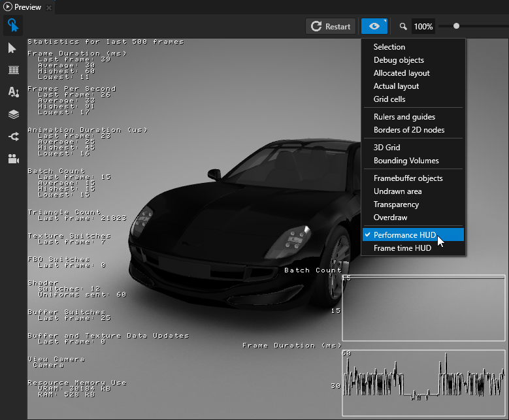
Task: Select the camera tool icon
Action: [13, 159]
